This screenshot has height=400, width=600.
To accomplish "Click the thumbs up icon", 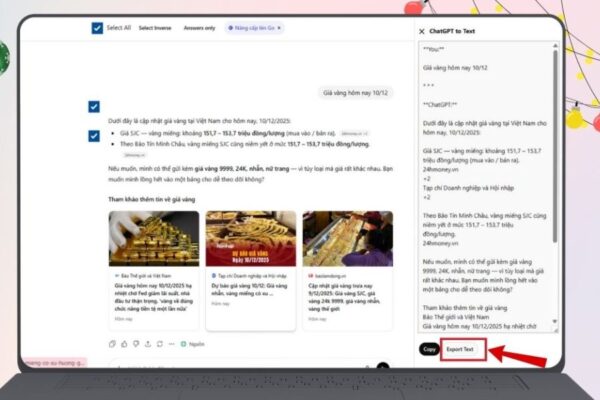I will coord(123,343).
